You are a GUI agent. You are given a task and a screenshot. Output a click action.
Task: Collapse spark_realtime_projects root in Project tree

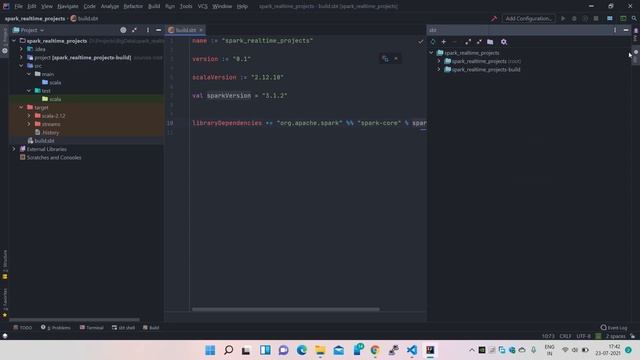(x=14, y=41)
